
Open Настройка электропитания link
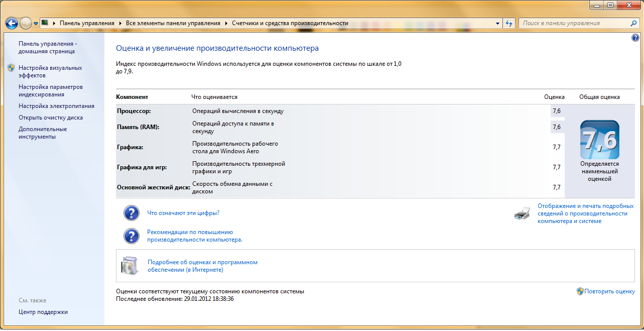point(56,106)
